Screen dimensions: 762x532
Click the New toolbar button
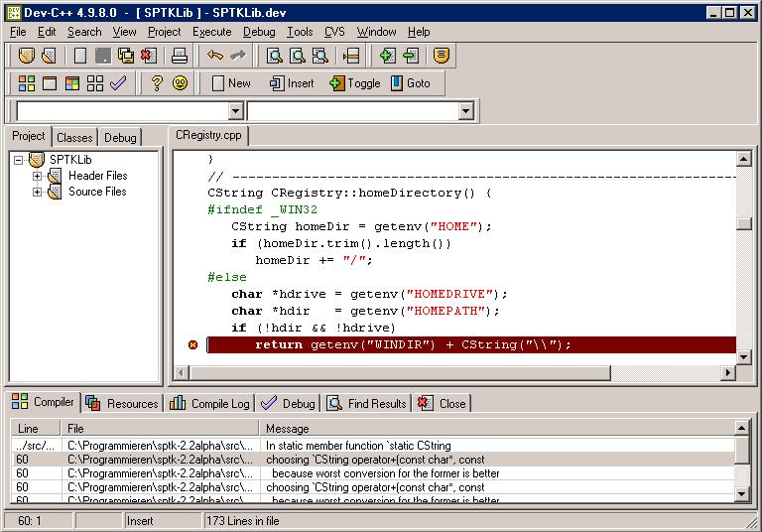click(x=231, y=83)
